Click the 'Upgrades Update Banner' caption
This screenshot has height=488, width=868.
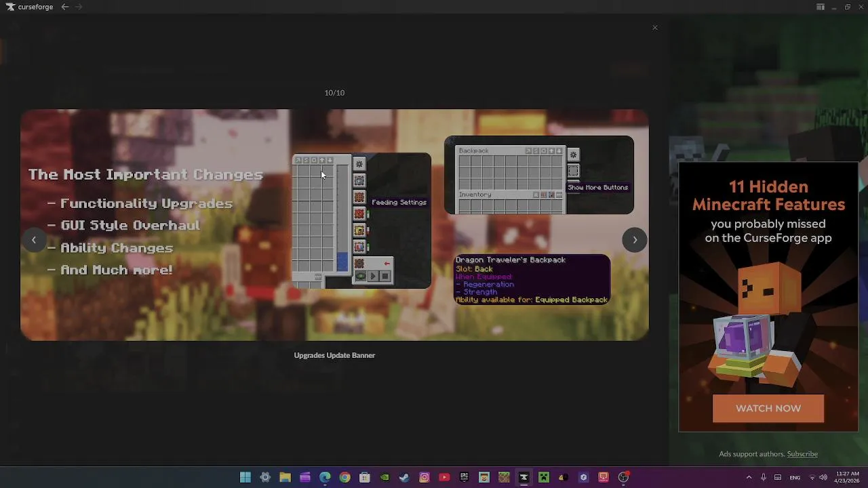334,355
